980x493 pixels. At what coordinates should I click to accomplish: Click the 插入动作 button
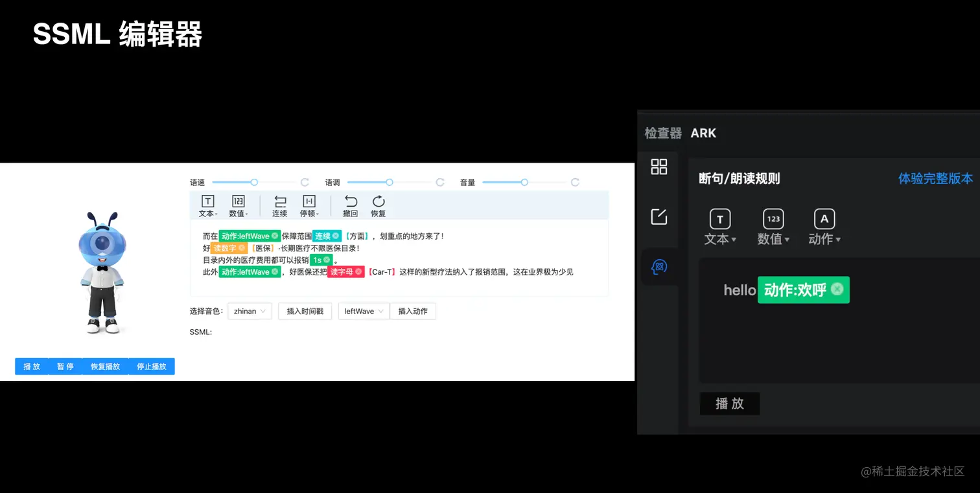[413, 312]
